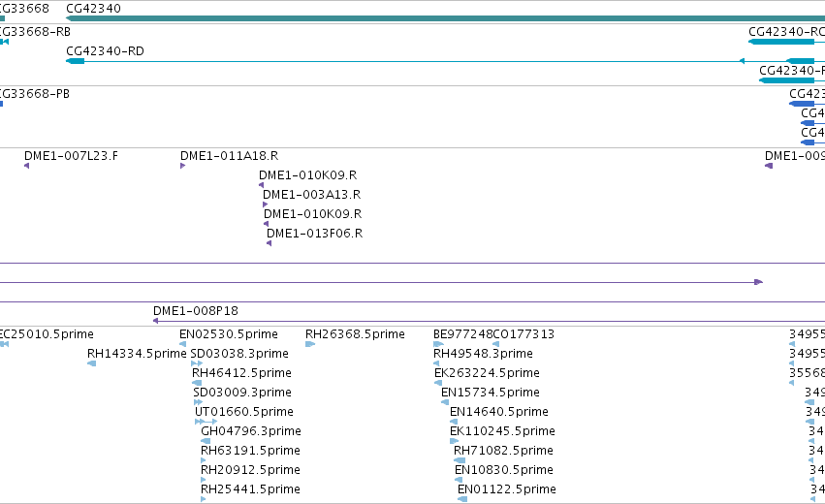Select the CG42340-RD transcript label

pos(105,51)
